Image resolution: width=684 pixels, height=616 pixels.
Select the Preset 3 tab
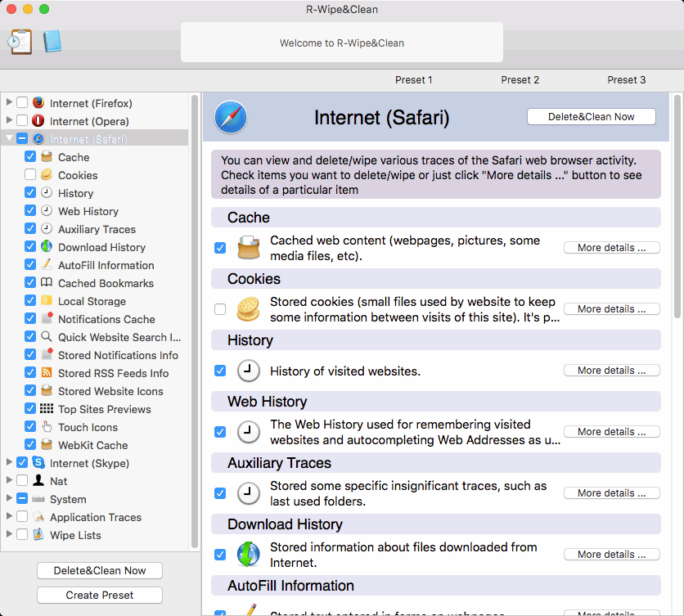(627, 80)
